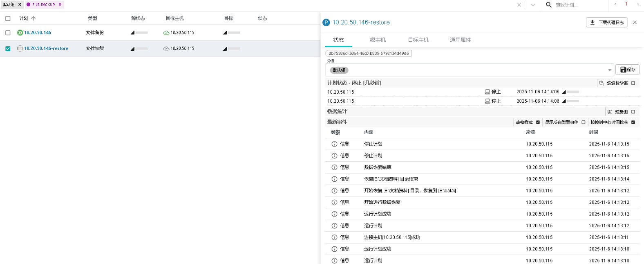Image resolution: width=644 pixels, height=264 pixels.
Task: Sort plans using the 计划 column arrow
Action: pos(34,18)
